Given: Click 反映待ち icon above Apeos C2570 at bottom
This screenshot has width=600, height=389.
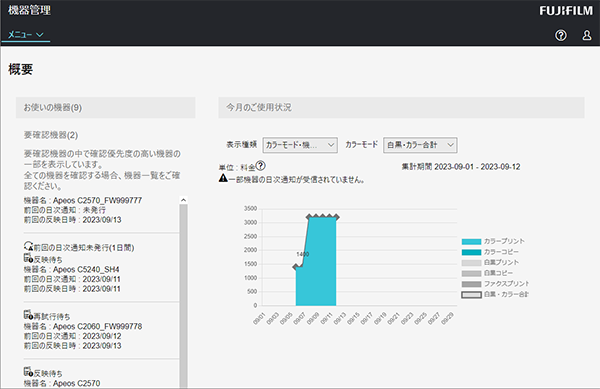Looking at the screenshot, I should (28, 372).
